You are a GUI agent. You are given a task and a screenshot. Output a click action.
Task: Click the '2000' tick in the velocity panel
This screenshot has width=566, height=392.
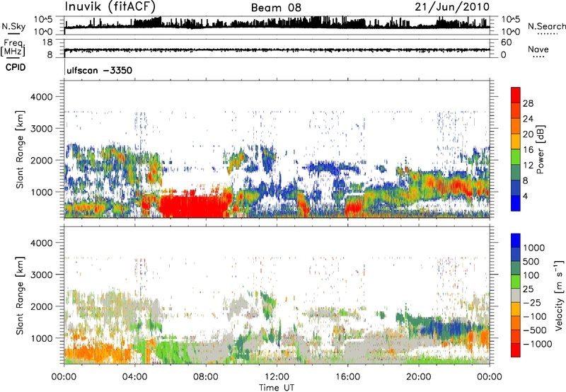click(41, 306)
